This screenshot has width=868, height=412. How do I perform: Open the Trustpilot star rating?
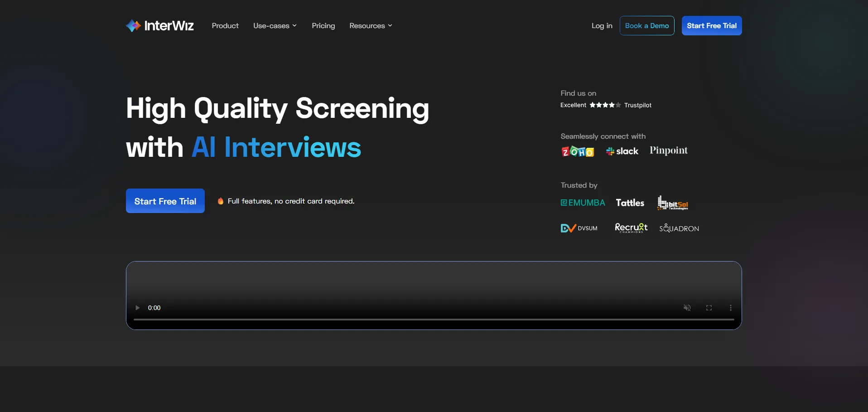coord(605,105)
